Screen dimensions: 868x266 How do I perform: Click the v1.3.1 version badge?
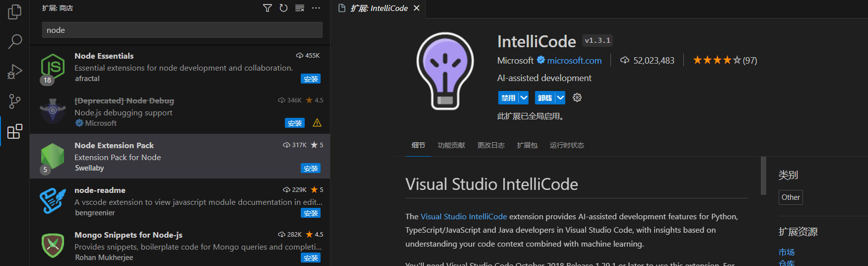[598, 40]
